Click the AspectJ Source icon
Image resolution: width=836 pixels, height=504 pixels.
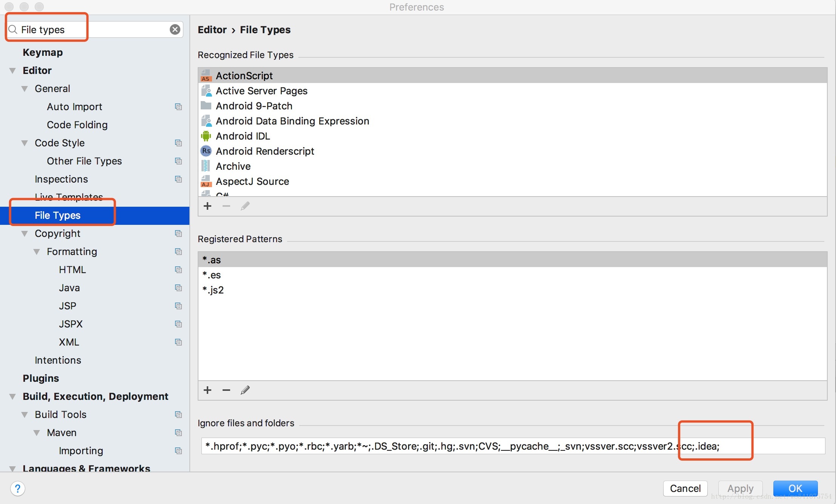(206, 181)
